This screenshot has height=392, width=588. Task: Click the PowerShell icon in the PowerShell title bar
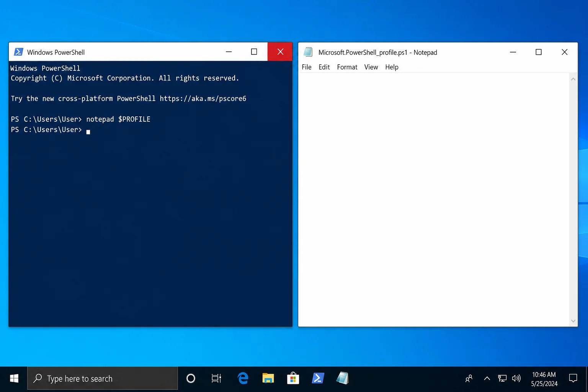(x=18, y=52)
